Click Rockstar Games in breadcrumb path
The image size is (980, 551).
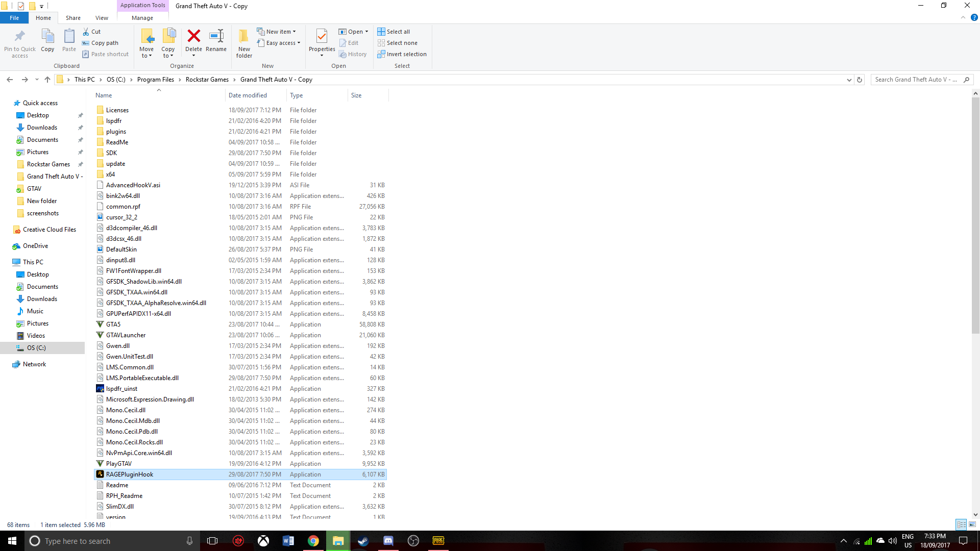coord(207,80)
